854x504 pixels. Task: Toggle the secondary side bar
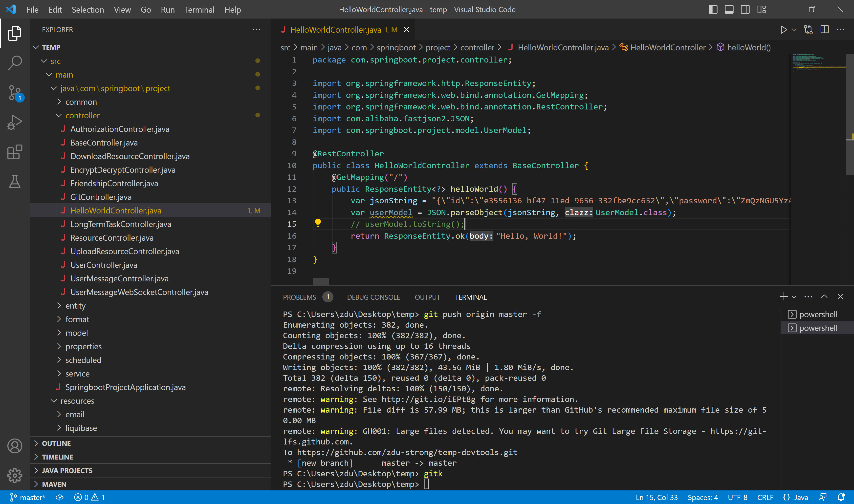click(745, 9)
